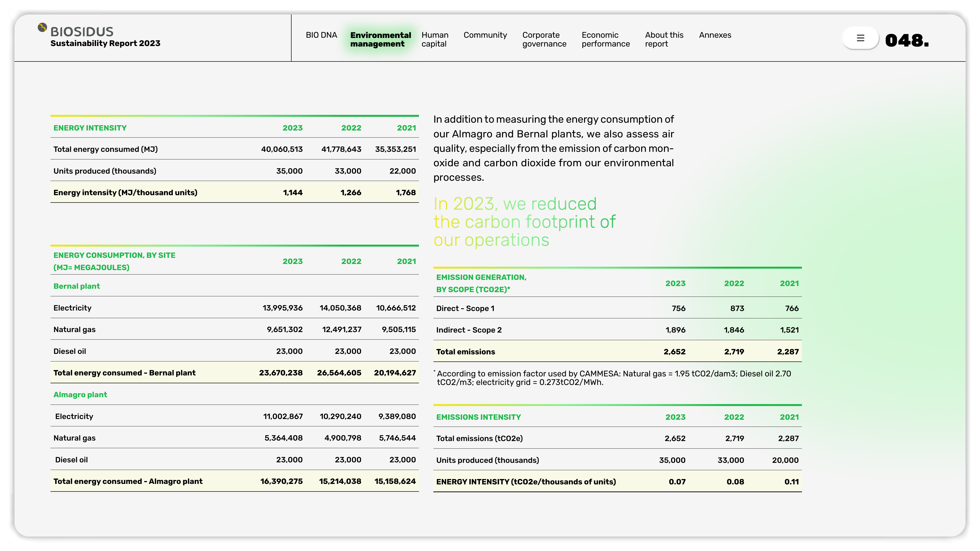Click value 41,778,643 in energy intensity table

pos(341,149)
